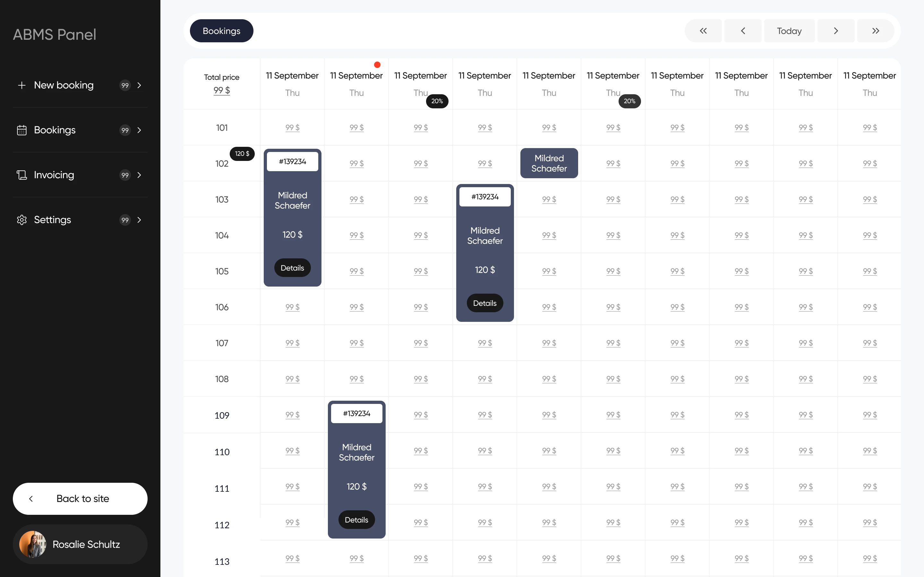Click the double left-arrow navigation icon
The width and height of the screenshot is (924, 577).
[703, 30]
